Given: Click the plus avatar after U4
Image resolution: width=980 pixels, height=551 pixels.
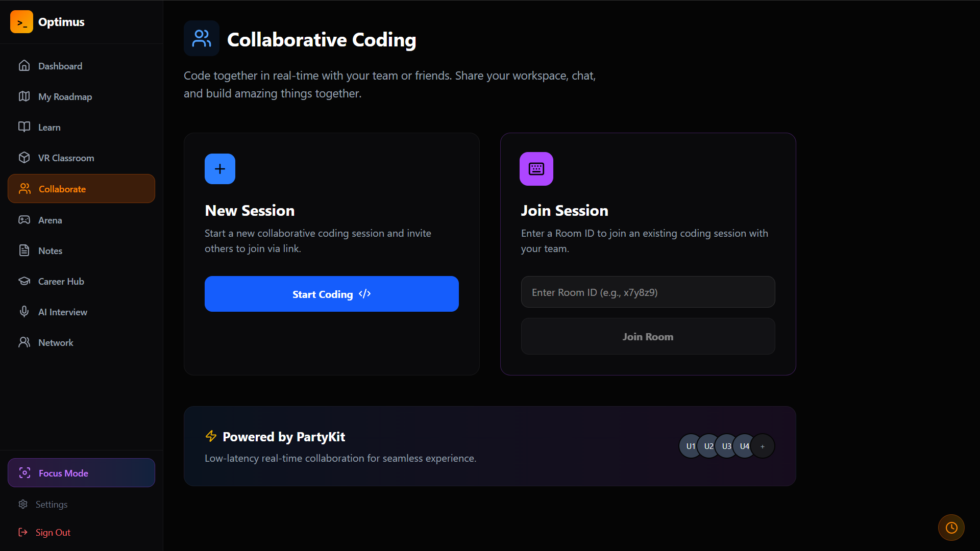Looking at the screenshot, I should click(x=763, y=446).
